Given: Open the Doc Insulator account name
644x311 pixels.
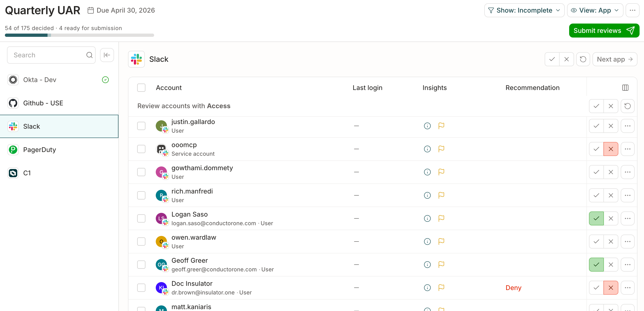Looking at the screenshot, I should pos(192,283).
